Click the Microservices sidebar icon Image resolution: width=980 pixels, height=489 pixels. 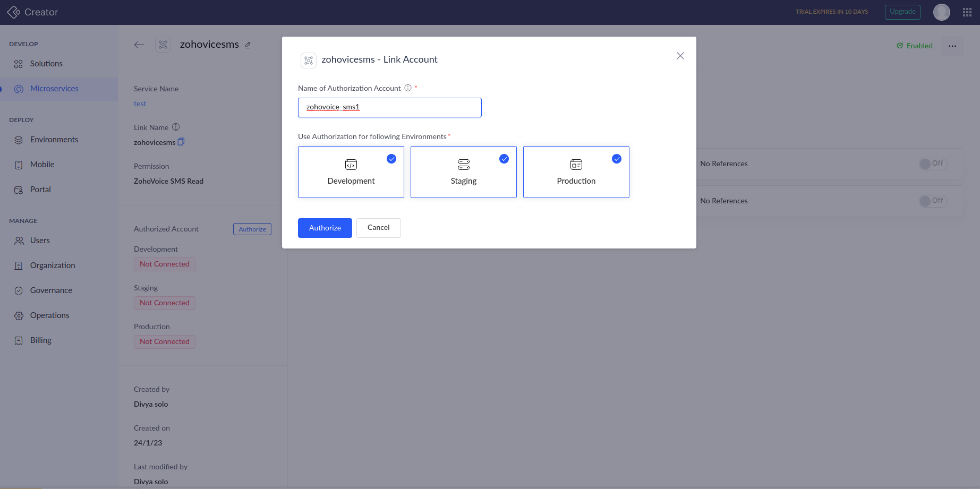(x=19, y=89)
